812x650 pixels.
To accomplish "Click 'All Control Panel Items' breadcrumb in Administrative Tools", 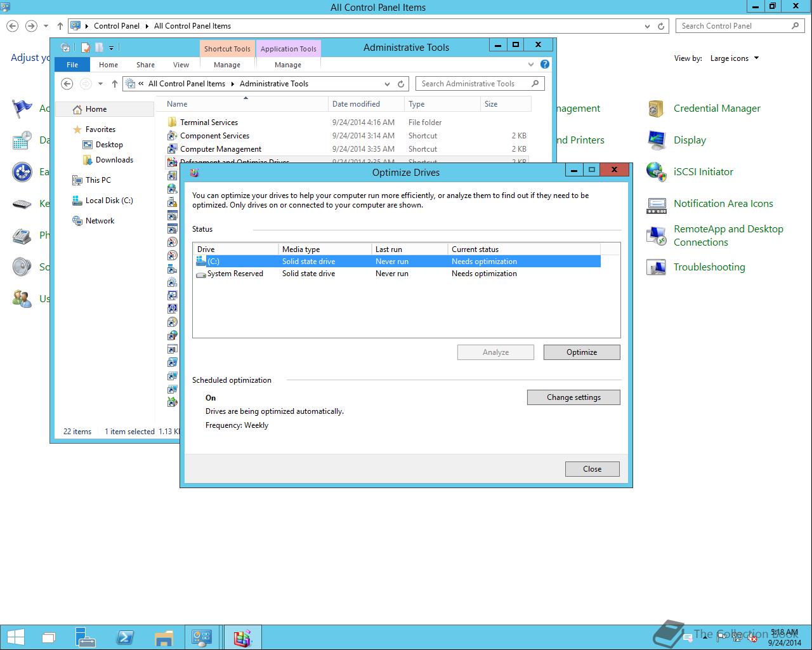I will tap(187, 84).
